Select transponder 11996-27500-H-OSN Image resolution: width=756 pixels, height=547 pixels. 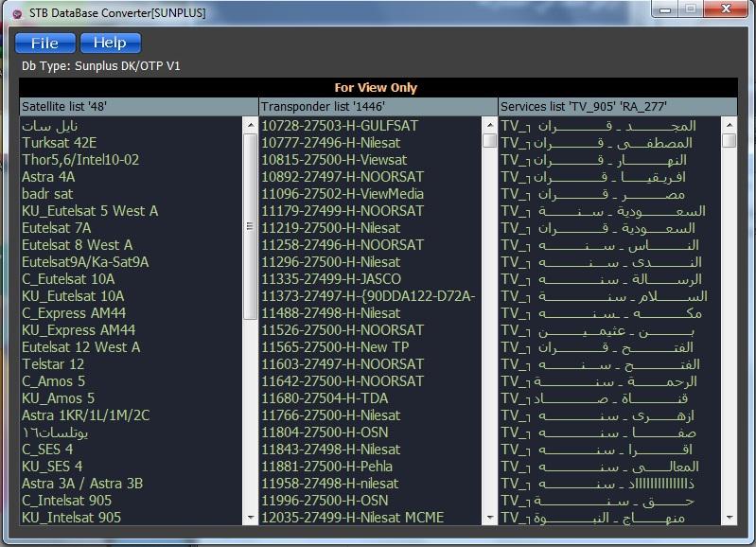point(370,501)
